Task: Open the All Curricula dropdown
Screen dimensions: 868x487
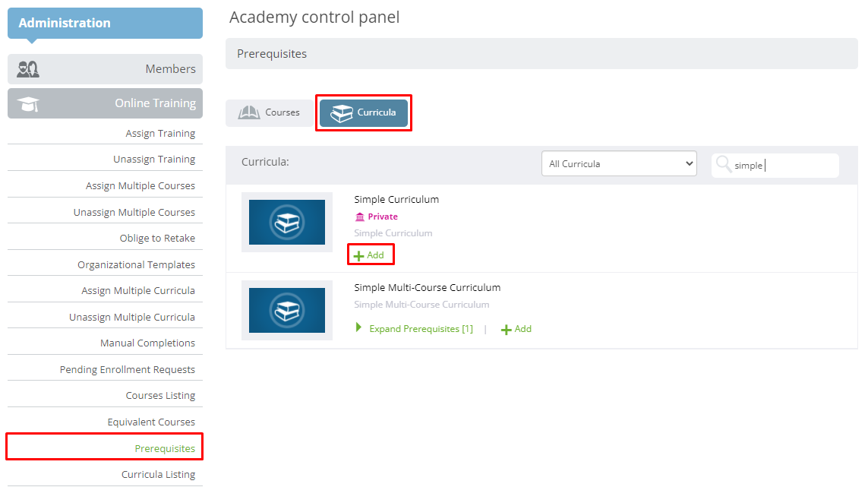Action: (x=619, y=163)
